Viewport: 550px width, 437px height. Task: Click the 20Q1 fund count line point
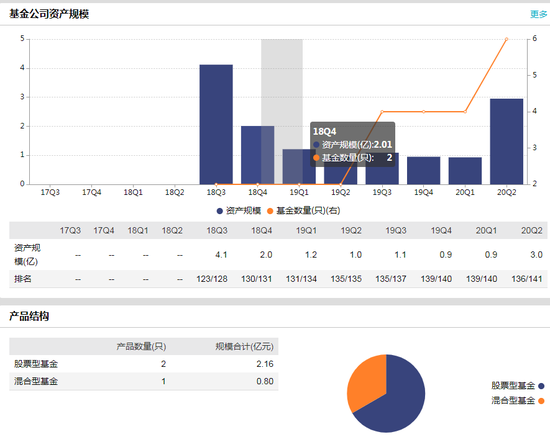(x=465, y=112)
